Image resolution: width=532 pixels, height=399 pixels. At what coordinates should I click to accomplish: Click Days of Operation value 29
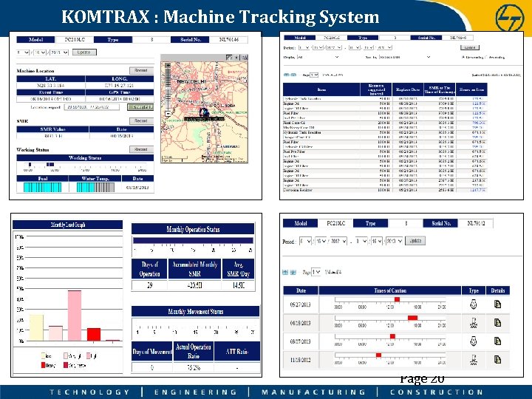149,285
